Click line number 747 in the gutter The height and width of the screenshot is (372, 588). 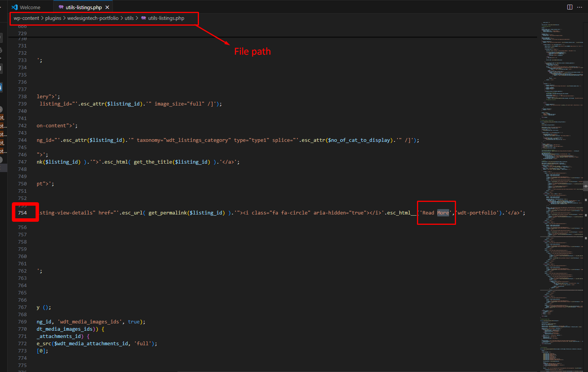(23, 162)
